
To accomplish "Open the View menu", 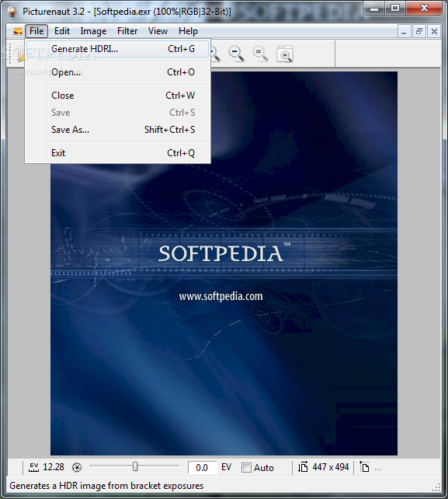I will click(158, 31).
